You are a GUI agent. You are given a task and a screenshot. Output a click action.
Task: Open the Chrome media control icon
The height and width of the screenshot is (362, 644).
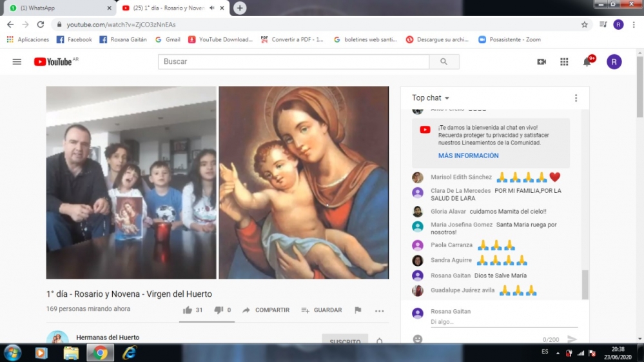[x=603, y=25]
